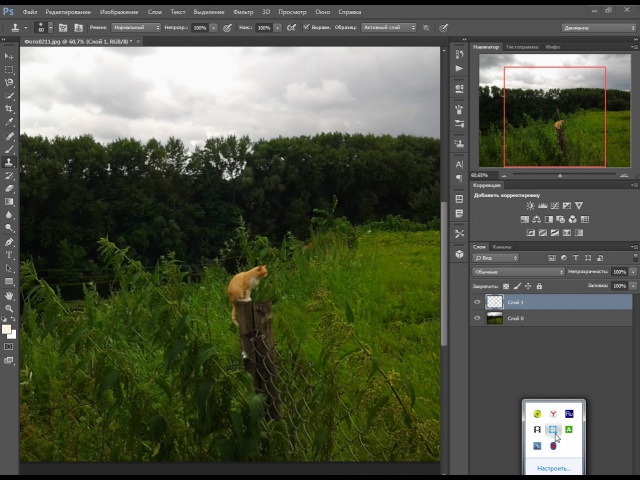Screen dimensions: 640x480
Task: Hide the Слой 0 layer
Action: click(x=477, y=318)
